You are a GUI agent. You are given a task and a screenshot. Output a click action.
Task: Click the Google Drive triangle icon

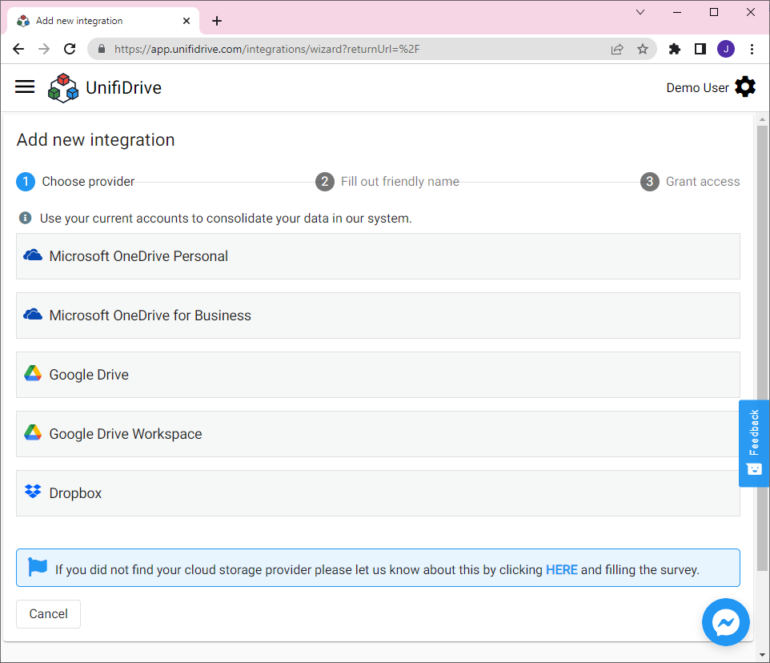[33, 373]
